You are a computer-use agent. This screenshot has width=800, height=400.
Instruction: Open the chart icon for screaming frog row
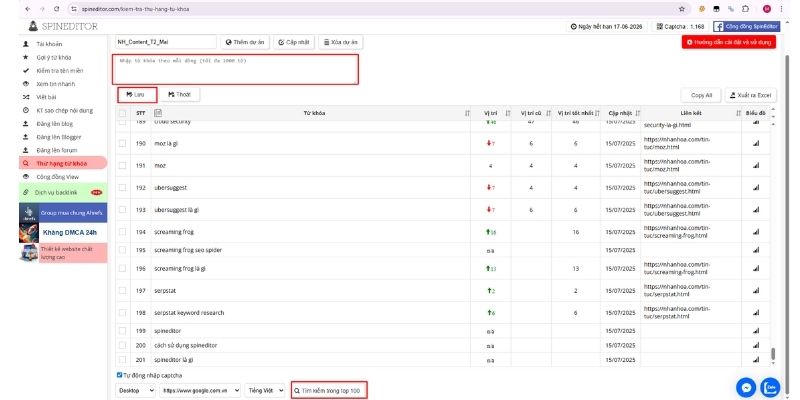[756, 232]
